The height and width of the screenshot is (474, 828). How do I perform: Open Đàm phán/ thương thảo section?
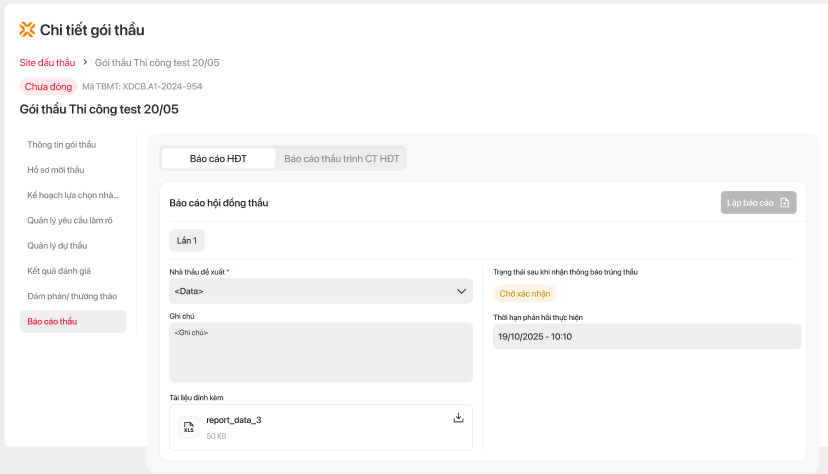(x=72, y=296)
